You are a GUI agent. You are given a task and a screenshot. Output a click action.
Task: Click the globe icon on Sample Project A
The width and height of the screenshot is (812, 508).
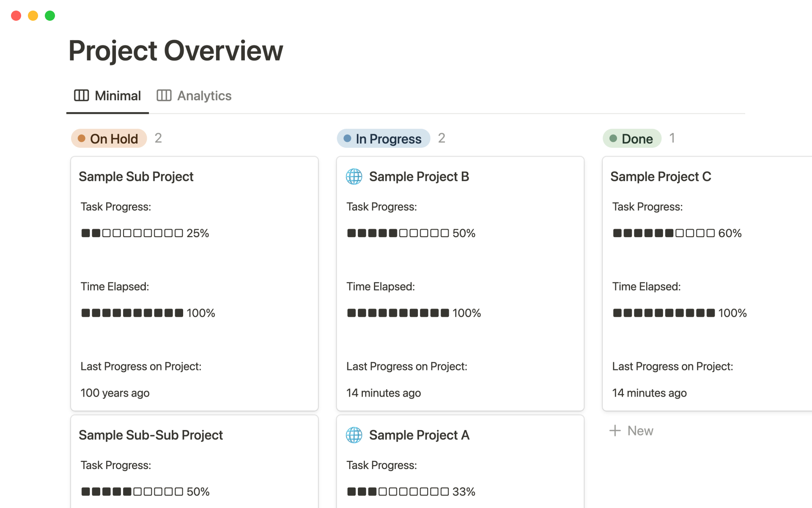coord(354,435)
